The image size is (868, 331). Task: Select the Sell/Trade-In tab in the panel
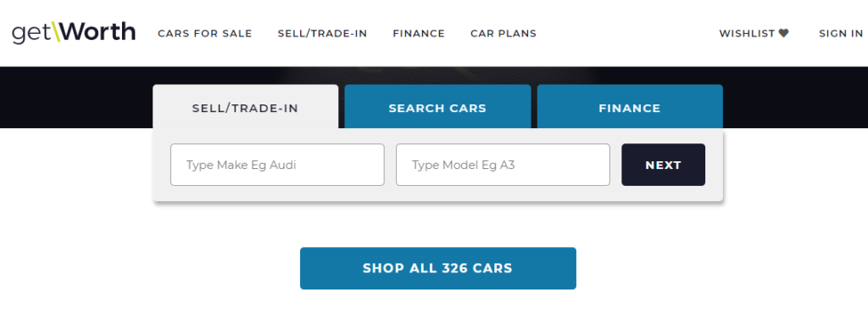pyautogui.click(x=245, y=108)
